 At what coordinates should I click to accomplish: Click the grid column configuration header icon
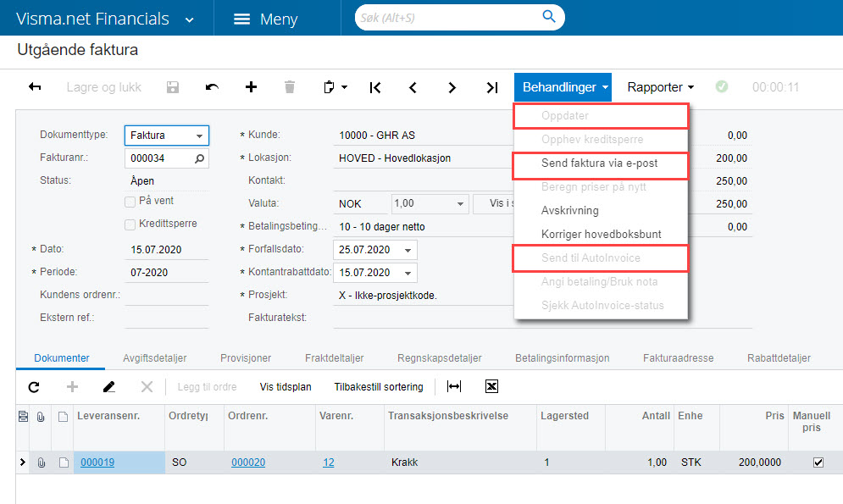[23, 417]
